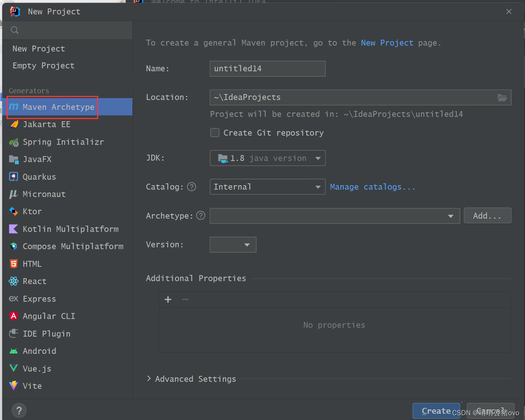Click the Create button
This screenshot has width=525, height=420.
tap(436, 411)
